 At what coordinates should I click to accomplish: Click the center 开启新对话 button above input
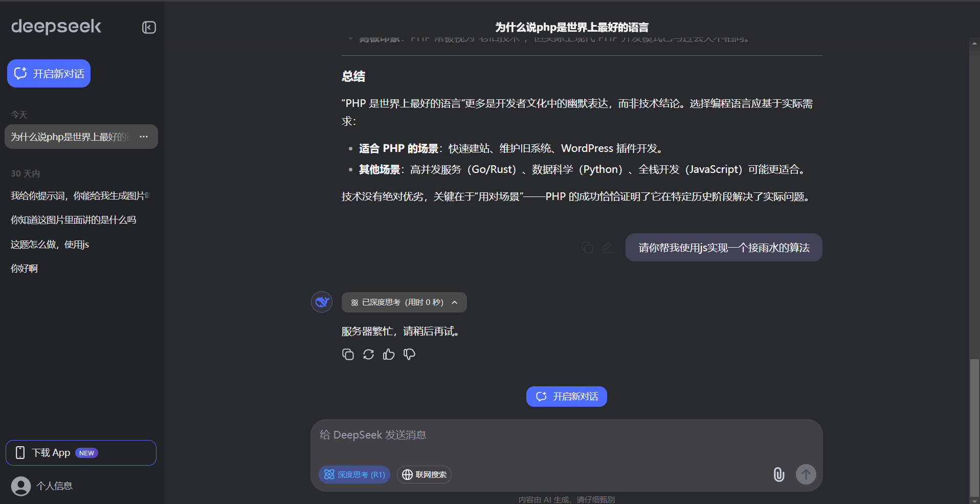coord(567,397)
